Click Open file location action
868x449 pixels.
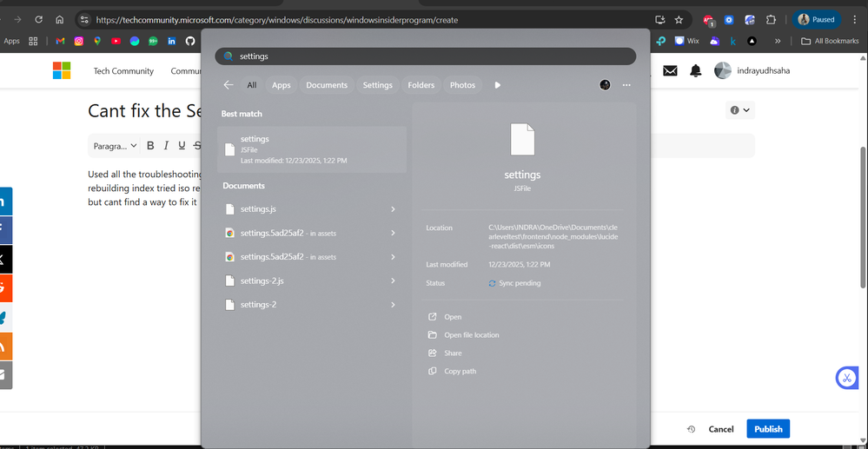tap(464, 335)
